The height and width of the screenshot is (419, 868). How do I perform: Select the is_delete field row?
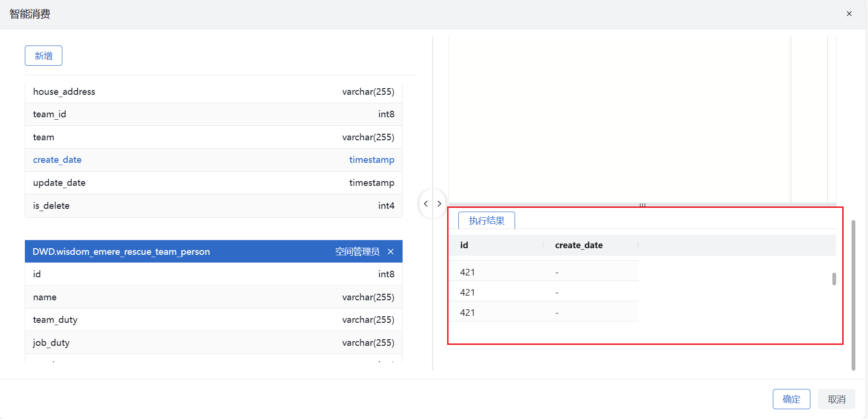214,206
